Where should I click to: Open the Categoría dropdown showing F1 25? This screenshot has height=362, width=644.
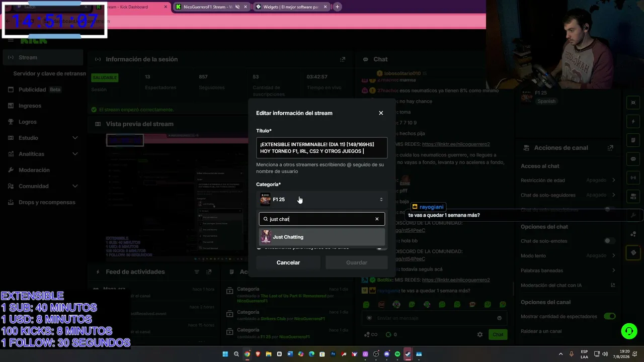coord(322,200)
